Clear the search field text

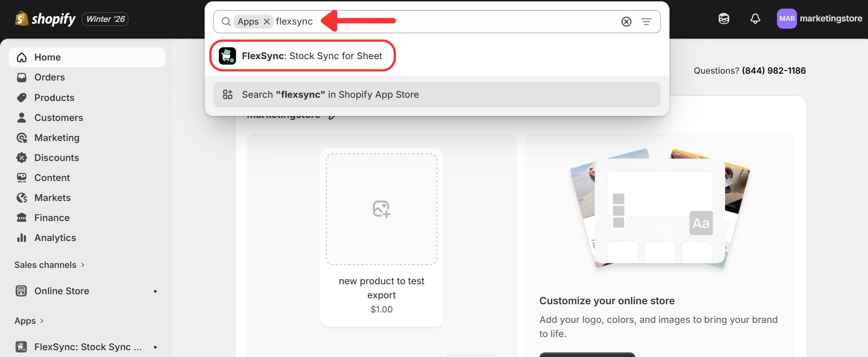[x=626, y=22]
